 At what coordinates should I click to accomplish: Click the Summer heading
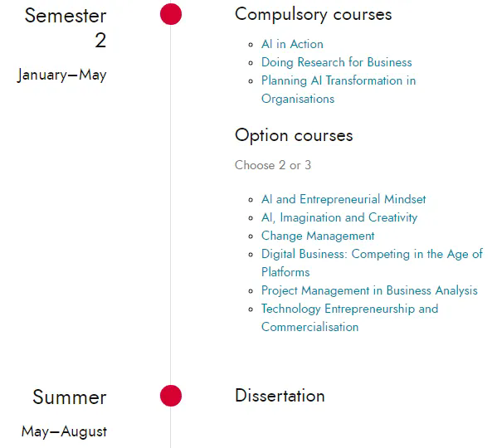pyautogui.click(x=70, y=397)
